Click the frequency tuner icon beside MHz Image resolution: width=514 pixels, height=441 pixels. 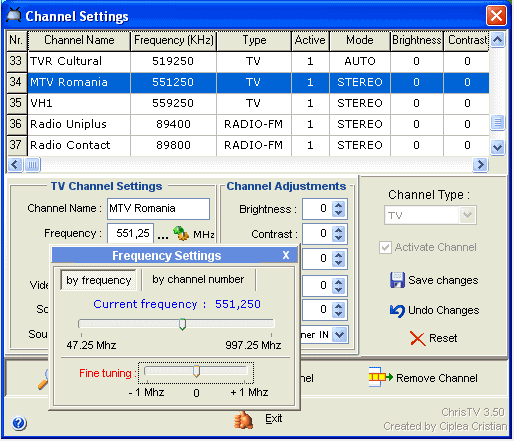coord(181,233)
